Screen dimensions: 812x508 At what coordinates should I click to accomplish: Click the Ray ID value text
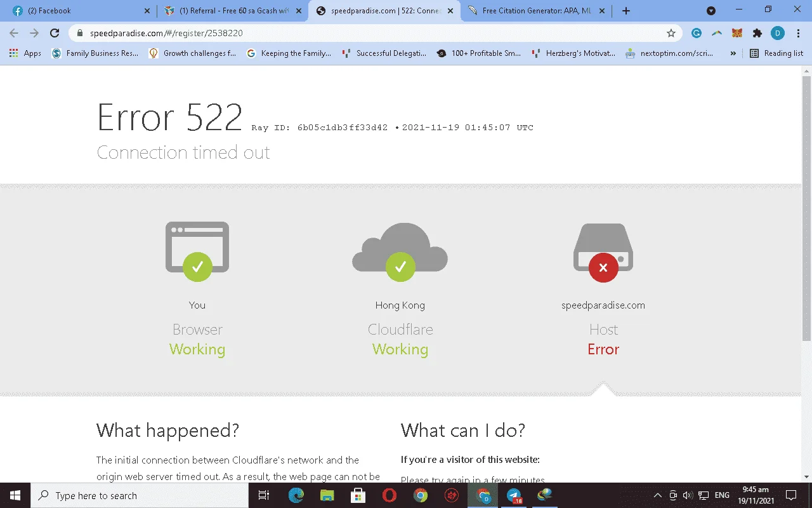tap(343, 128)
